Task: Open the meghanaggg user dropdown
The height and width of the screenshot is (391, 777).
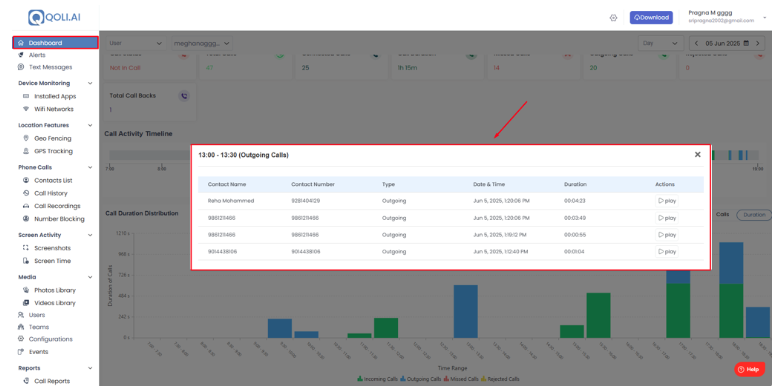Action: (202, 43)
